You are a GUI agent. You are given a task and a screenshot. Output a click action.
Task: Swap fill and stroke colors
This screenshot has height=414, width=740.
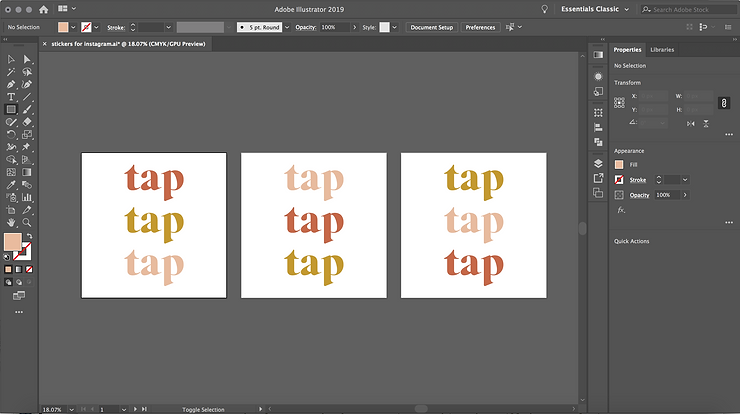coord(29,236)
